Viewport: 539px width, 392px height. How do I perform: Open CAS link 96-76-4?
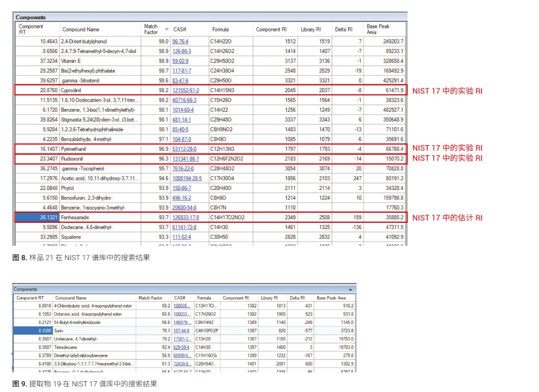(180, 42)
